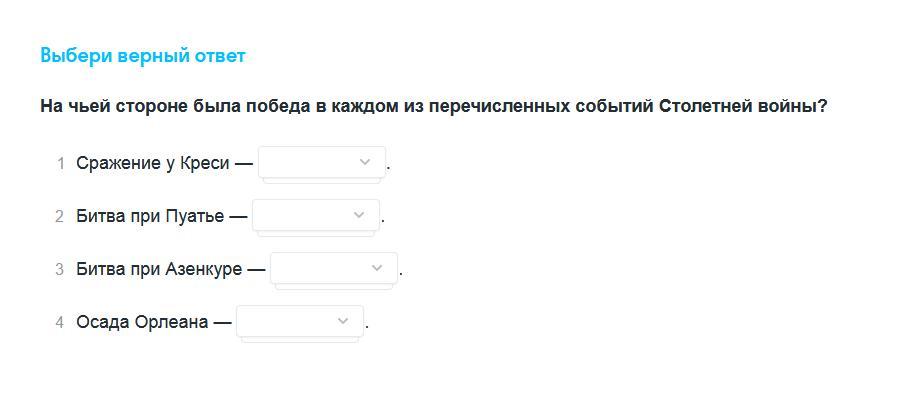The width and height of the screenshot is (912, 412).
Task: Click item number 1 in the list
Action: click(x=60, y=163)
